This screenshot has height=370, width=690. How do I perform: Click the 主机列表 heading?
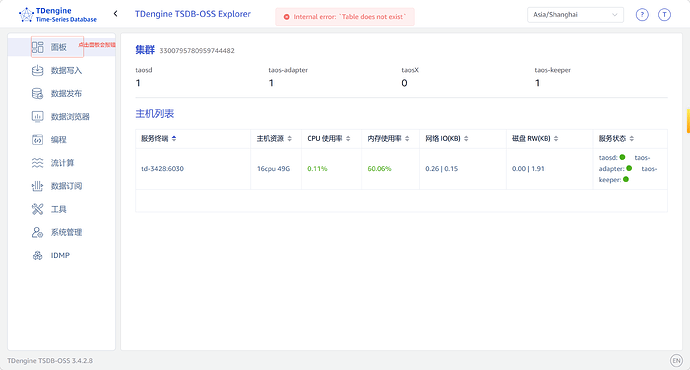(x=154, y=114)
